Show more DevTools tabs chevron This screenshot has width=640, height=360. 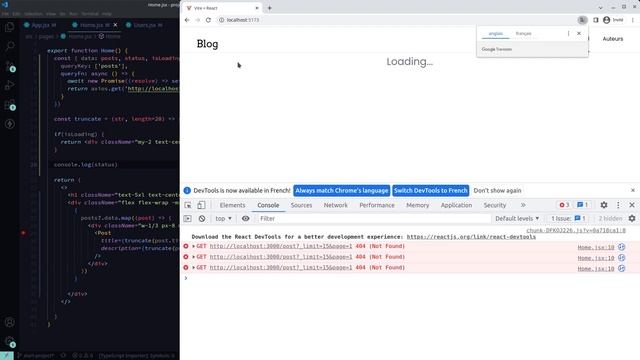pos(523,205)
